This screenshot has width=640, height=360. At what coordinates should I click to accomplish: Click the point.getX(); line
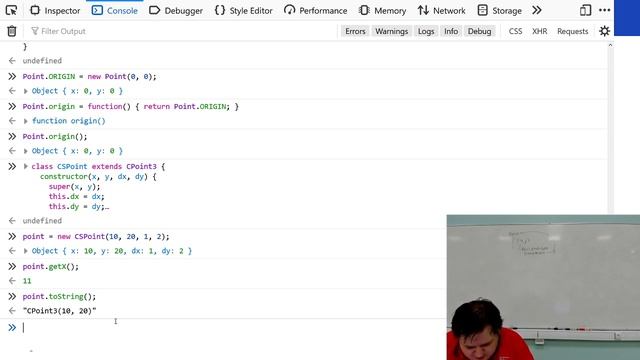coord(51,267)
